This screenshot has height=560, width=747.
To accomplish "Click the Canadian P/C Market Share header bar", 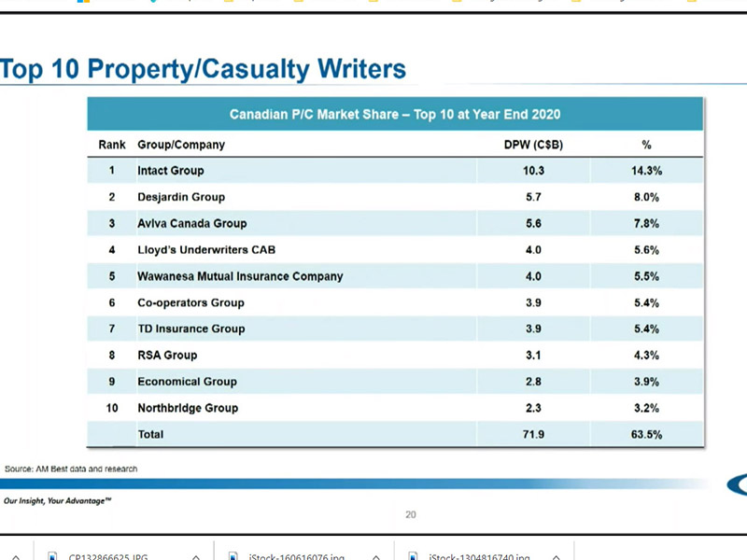I will [394, 113].
